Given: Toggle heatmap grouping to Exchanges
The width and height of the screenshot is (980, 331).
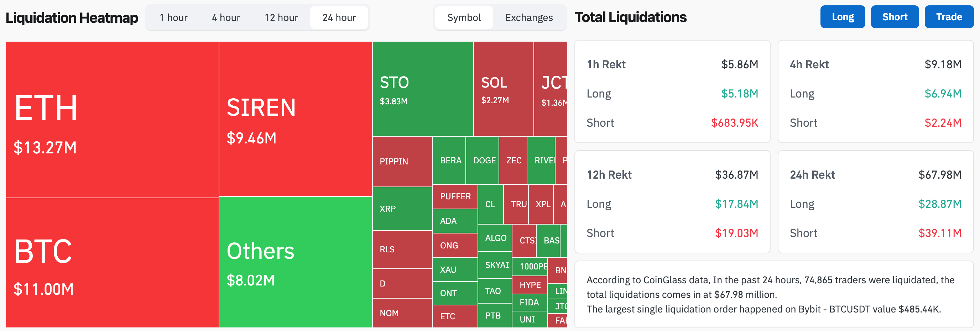Looking at the screenshot, I should tap(529, 17).
